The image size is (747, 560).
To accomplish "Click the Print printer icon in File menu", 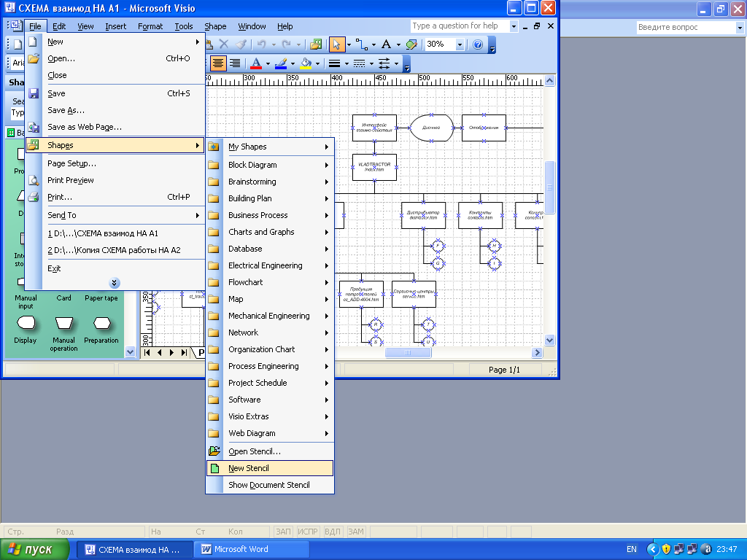I will click(x=34, y=197).
